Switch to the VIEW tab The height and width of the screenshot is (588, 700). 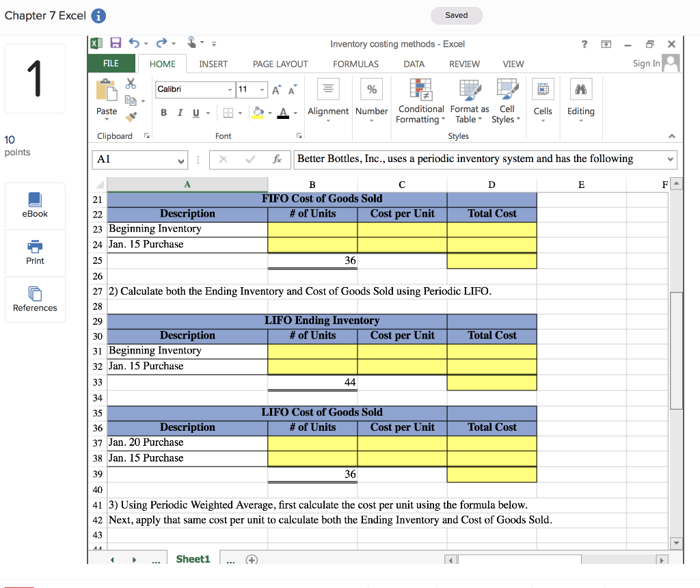tap(513, 64)
